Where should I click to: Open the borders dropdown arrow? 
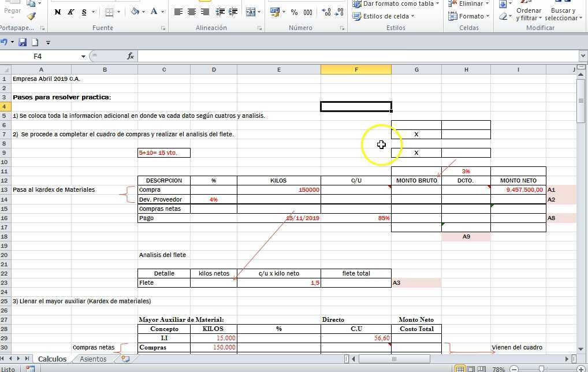click(x=118, y=12)
